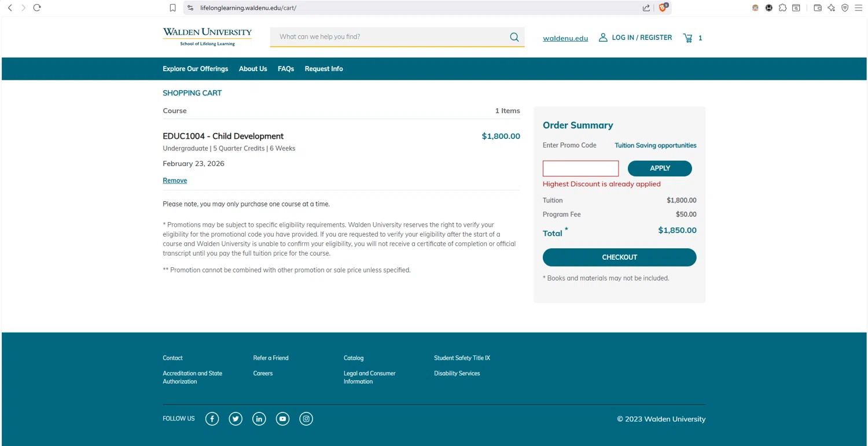Go back with browser back arrow
868x446 pixels.
point(10,8)
